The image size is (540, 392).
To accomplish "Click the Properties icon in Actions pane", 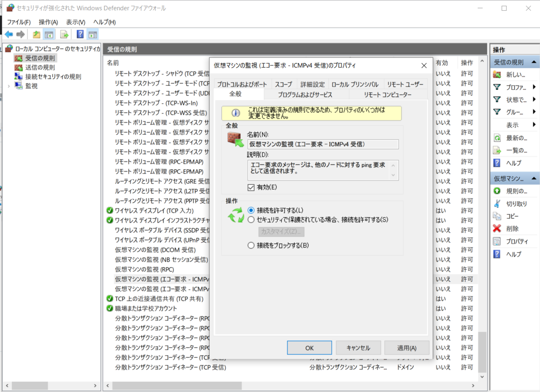I will coord(497,241).
